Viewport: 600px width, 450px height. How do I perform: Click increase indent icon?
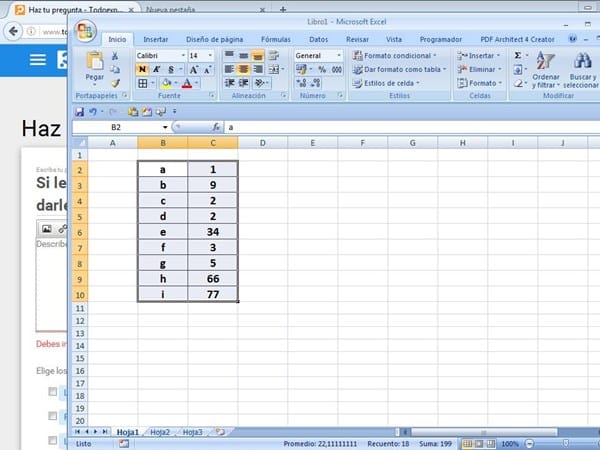click(x=243, y=83)
